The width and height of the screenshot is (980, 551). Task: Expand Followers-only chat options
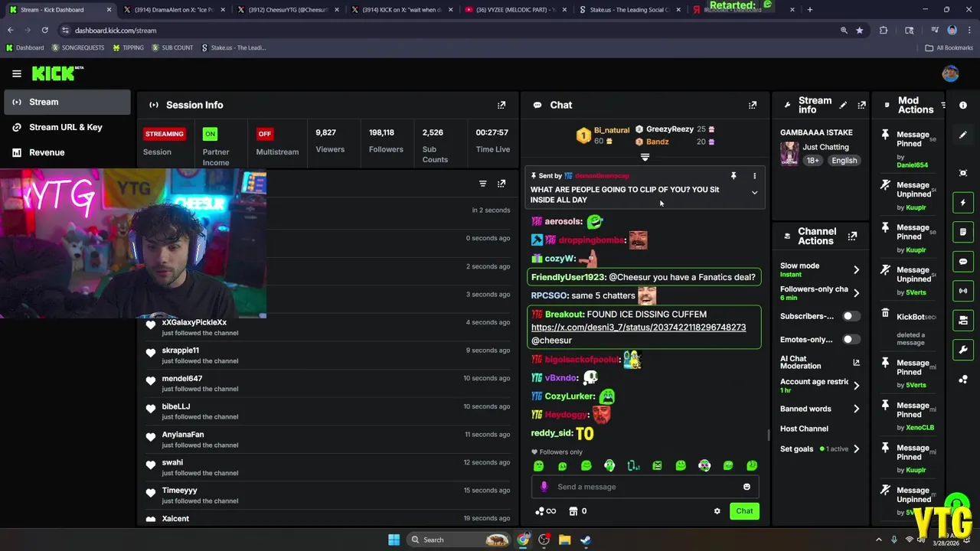[856, 293]
